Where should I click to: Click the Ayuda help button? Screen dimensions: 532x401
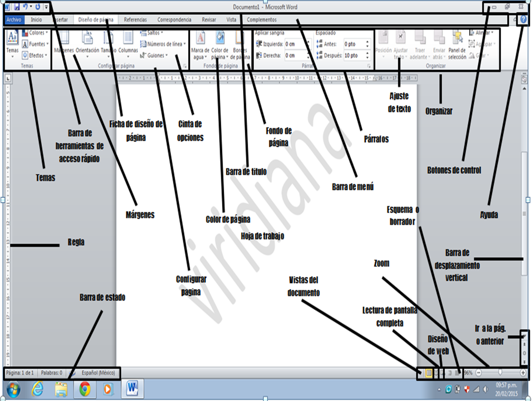(523, 19)
